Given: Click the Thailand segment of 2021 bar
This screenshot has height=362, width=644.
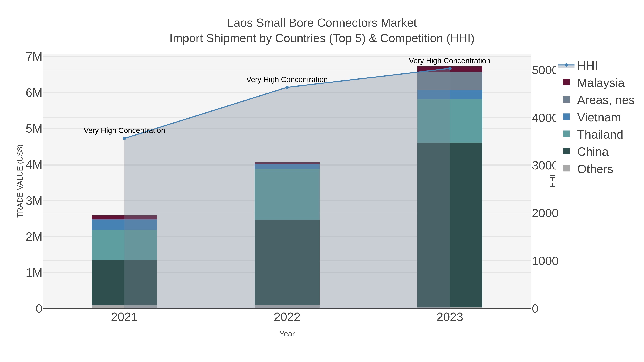Looking at the screenshot, I should [x=124, y=245].
